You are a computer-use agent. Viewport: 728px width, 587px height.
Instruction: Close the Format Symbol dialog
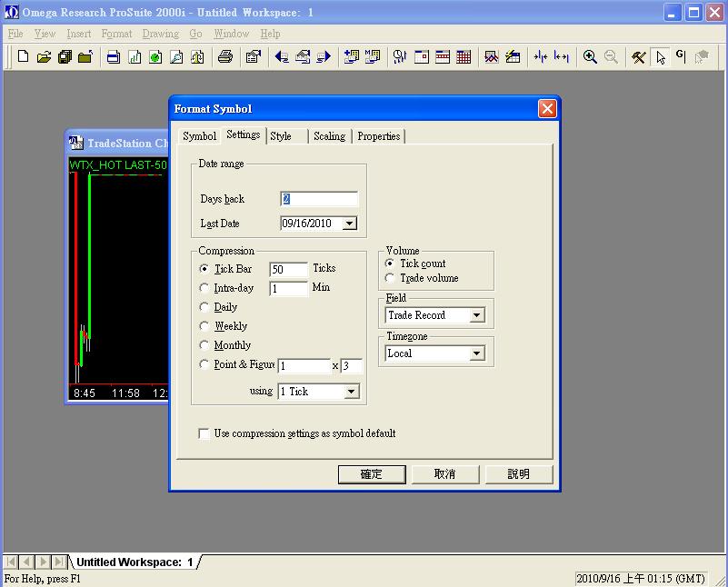click(x=547, y=108)
